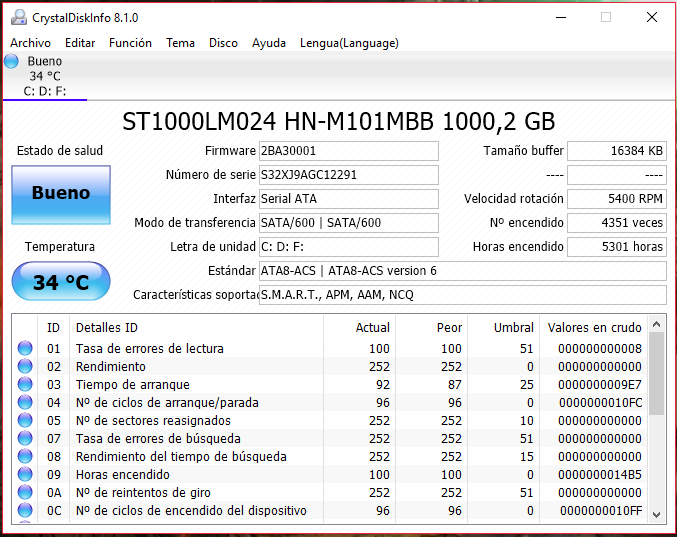Screen dimensions: 677x537
Task: Click status orb for Nº de sectores reasignados
Action: 25,420
